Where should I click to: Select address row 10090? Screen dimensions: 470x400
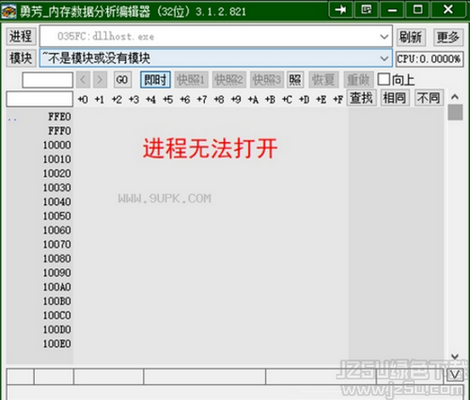[57, 273]
